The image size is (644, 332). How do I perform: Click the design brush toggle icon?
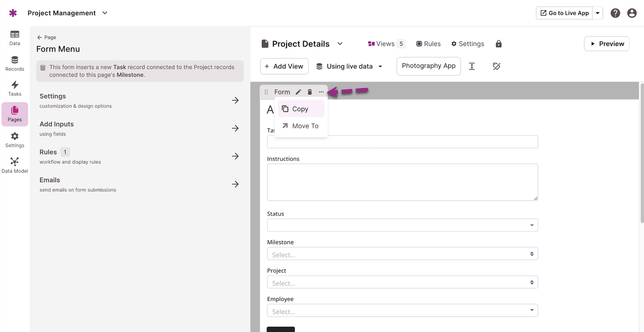click(497, 66)
